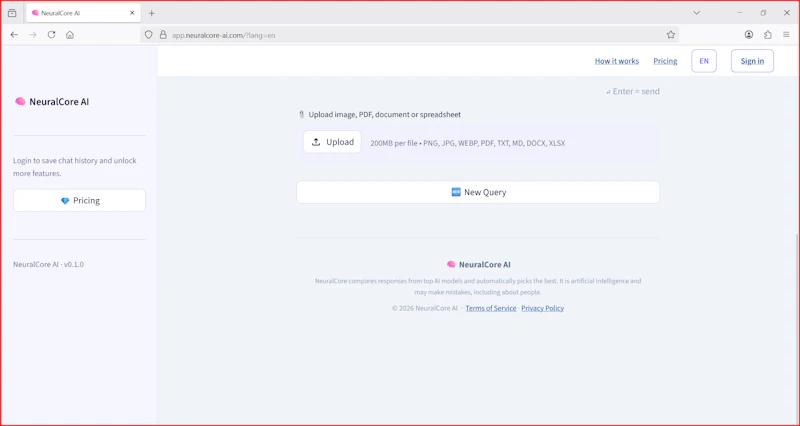The height and width of the screenshot is (426, 800).
Task: Open the Firefox account icon
Action: tap(749, 35)
